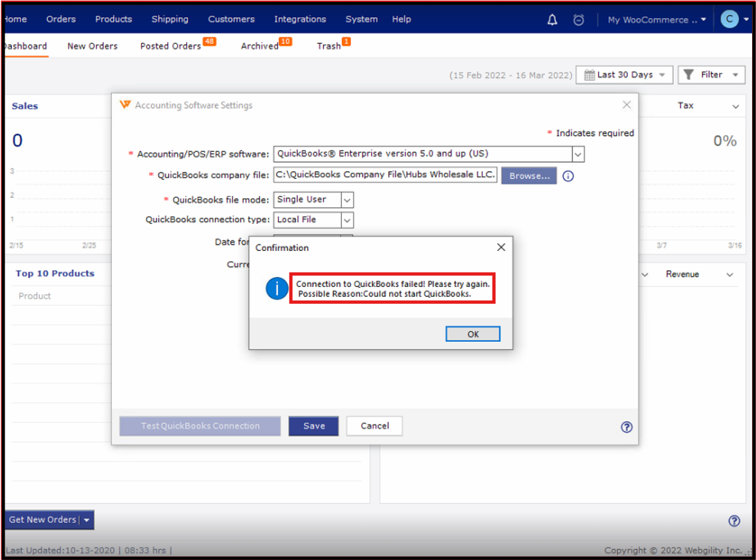The image size is (756, 560).
Task: Click the Cancel button
Action: coord(374,426)
